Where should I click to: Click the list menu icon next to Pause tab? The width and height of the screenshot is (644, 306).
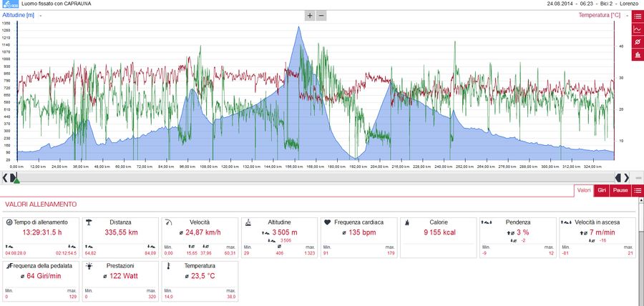(638, 190)
